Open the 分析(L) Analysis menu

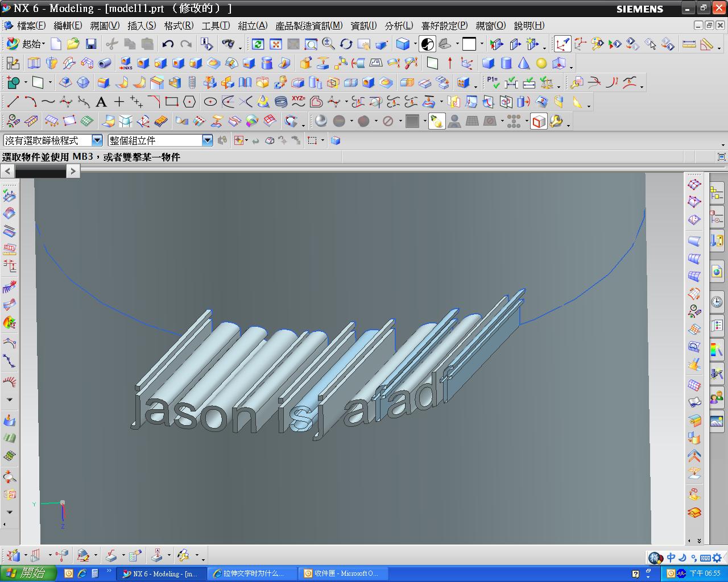point(399,26)
